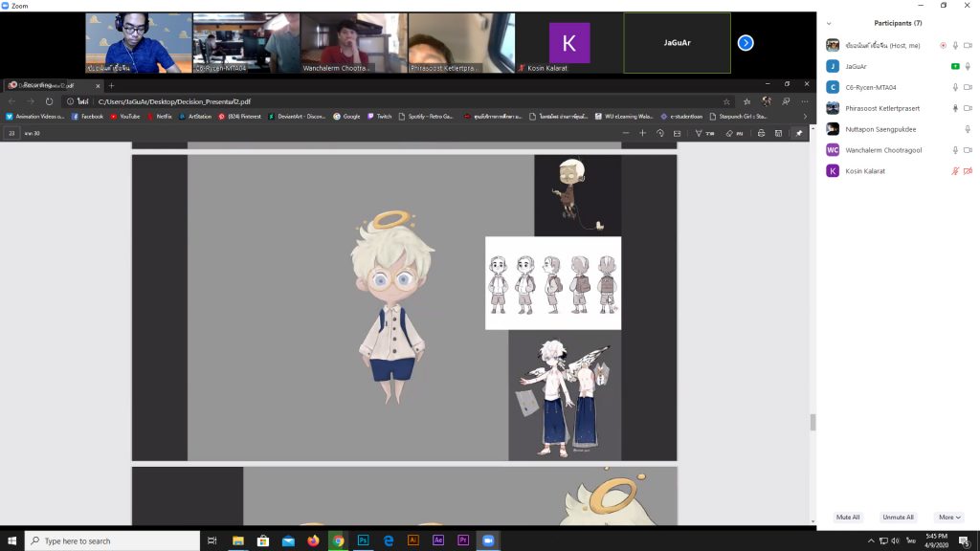980x551 pixels.
Task: Expand the More dropdown in Participants panel
Action: [x=949, y=518]
